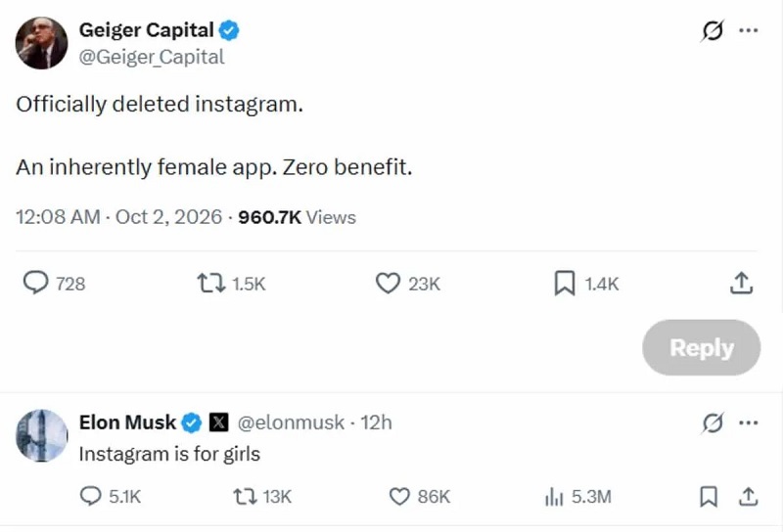Open more options on Elon Musk's reply

tap(749, 423)
